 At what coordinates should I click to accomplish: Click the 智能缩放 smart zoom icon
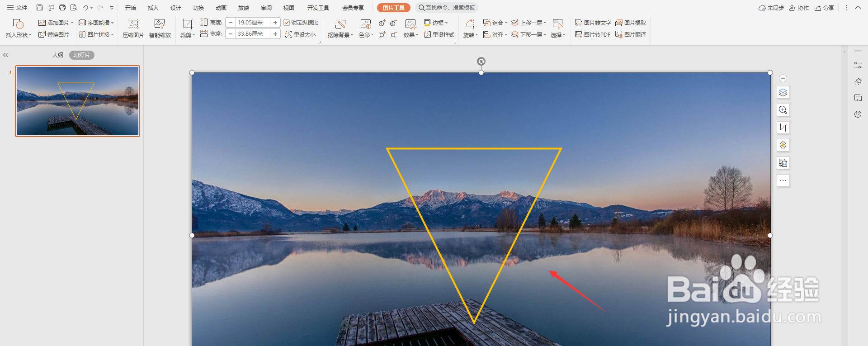160,24
